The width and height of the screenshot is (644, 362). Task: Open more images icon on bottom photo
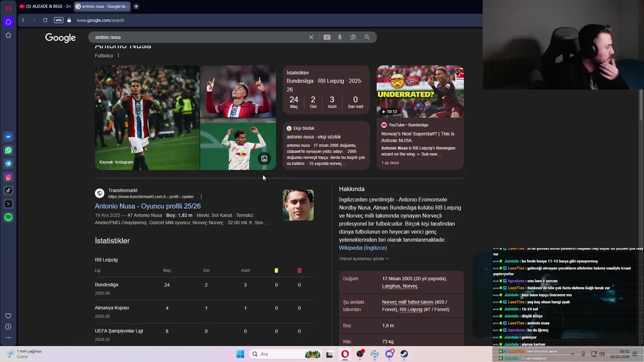[x=264, y=159]
